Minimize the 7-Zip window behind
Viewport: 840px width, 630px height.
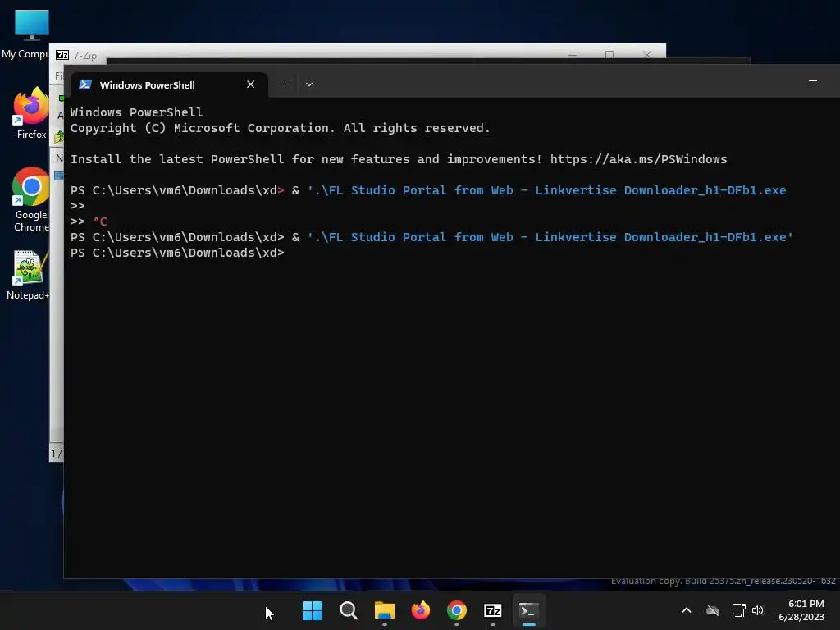pos(572,55)
